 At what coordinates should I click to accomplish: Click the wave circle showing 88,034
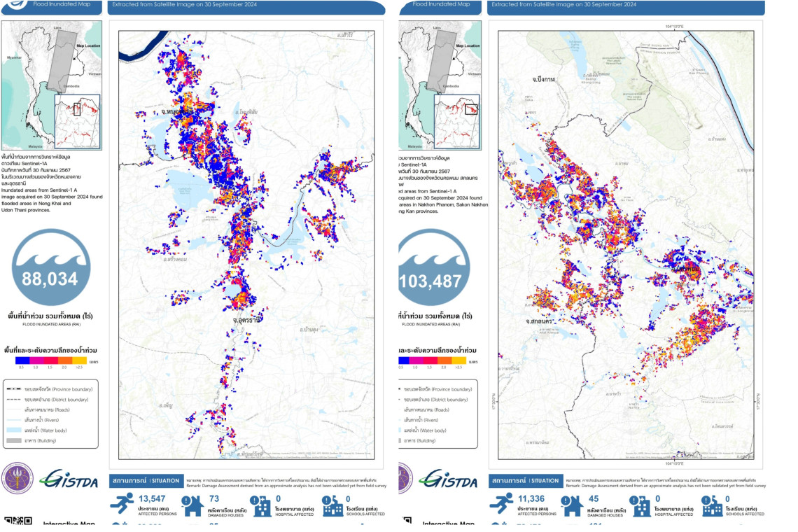(x=49, y=276)
